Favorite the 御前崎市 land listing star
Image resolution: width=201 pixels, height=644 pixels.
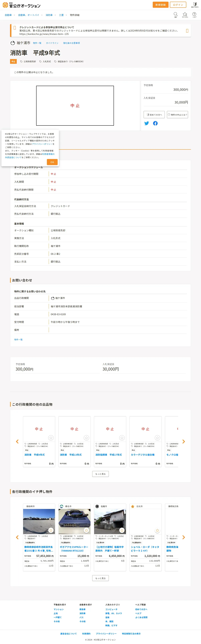[x=51, y=530]
